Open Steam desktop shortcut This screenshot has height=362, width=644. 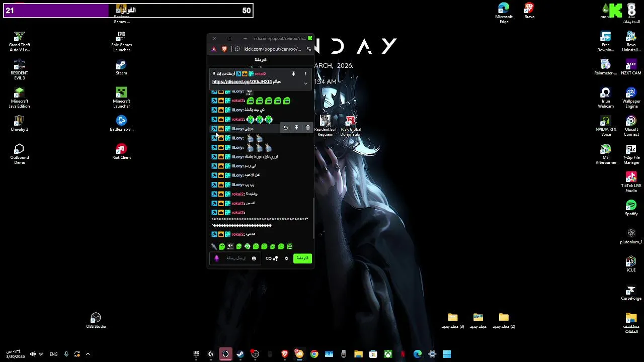pos(121,67)
